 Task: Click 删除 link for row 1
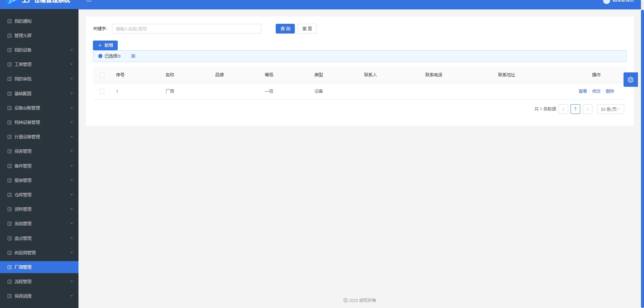tap(610, 91)
